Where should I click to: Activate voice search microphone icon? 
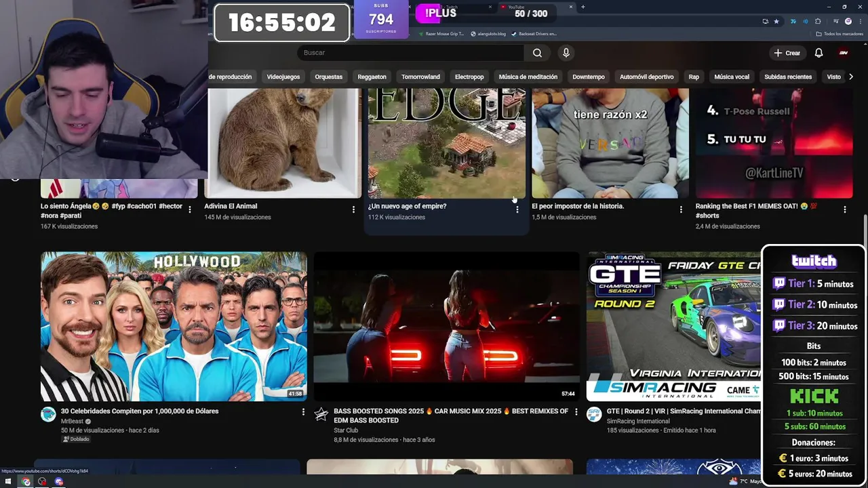(566, 53)
